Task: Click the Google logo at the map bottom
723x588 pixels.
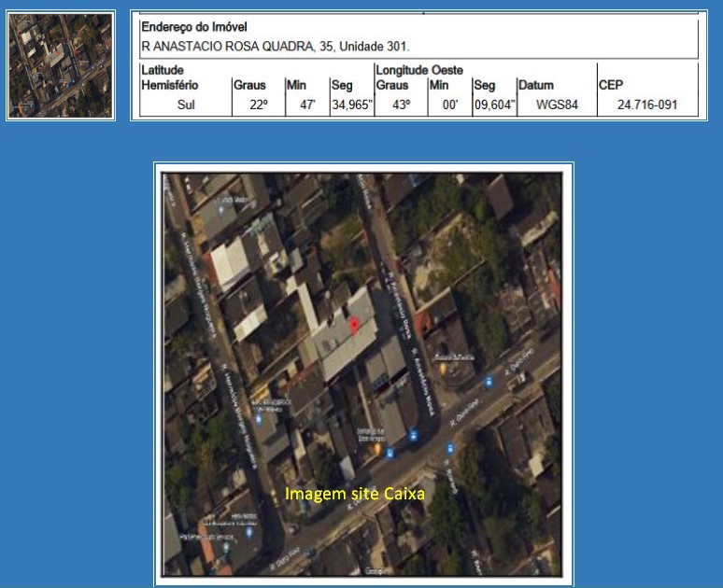Action: 377,571
